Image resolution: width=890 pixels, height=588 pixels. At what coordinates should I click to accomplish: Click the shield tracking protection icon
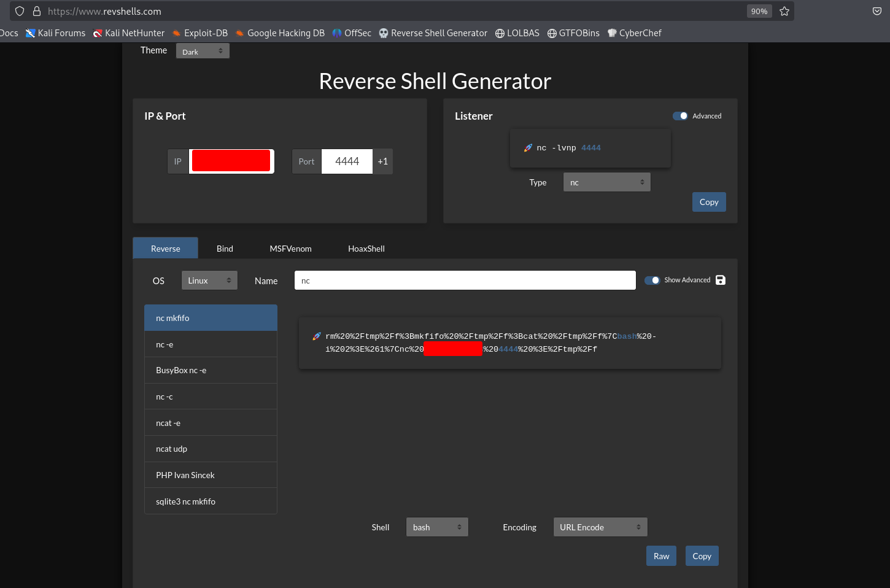20,11
